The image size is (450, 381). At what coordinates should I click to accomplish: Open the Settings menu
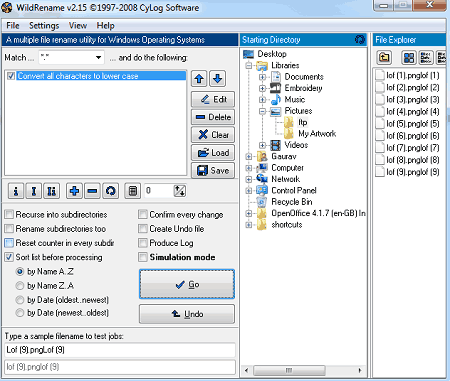coord(44,26)
